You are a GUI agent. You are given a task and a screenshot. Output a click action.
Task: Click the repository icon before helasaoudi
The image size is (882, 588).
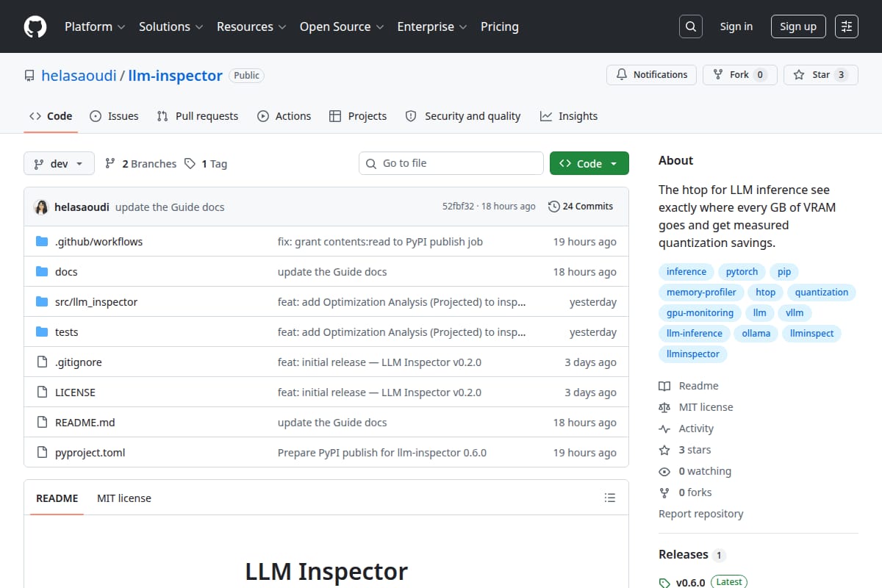click(x=29, y=76)
